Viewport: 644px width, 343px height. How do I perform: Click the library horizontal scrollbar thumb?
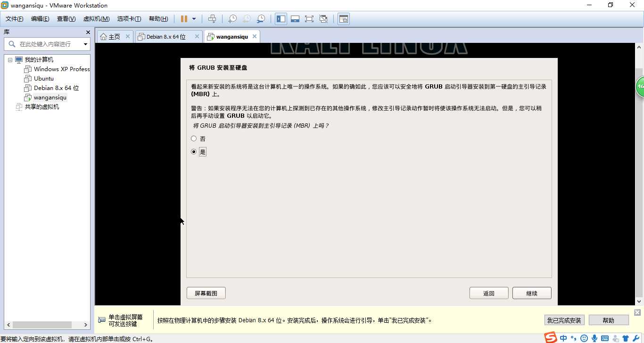[42, 325]
